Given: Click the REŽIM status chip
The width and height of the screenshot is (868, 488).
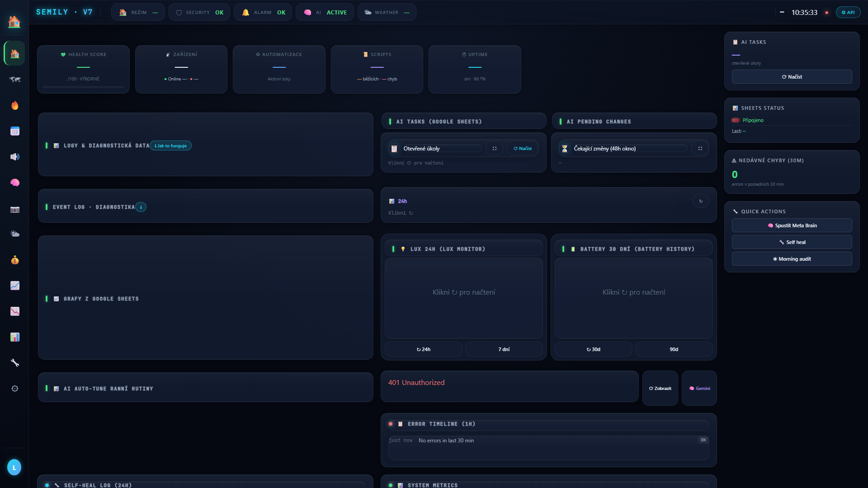Looking at the screenshot, I should (138, 12).
